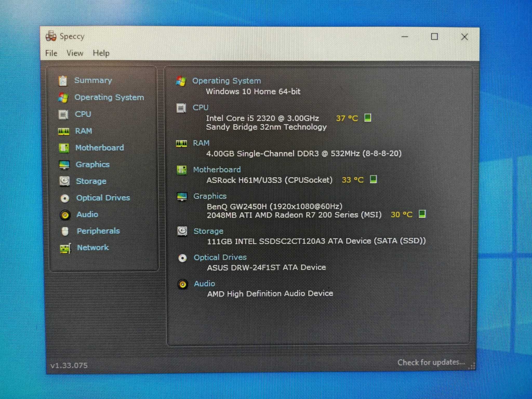
Task: Select Network in the sidebar
Action: [93, 248]
